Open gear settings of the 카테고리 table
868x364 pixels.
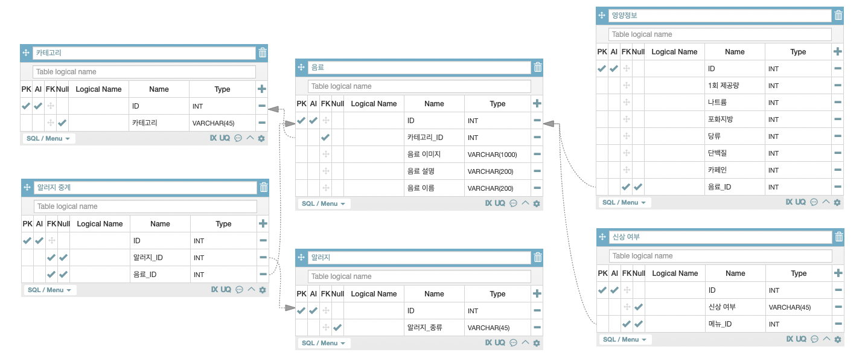pyautogui.click(x=261, y=138)
